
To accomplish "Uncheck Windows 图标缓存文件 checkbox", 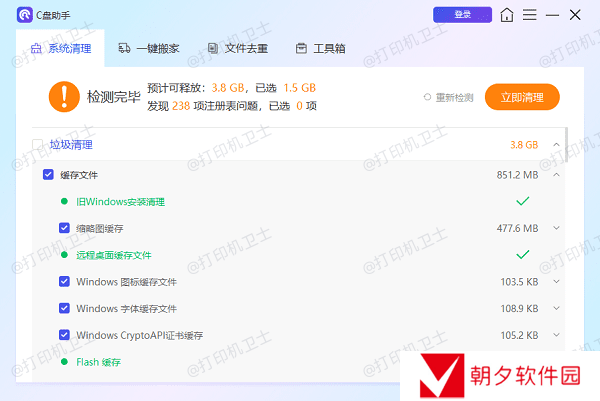I will click(x=64, y=282).
